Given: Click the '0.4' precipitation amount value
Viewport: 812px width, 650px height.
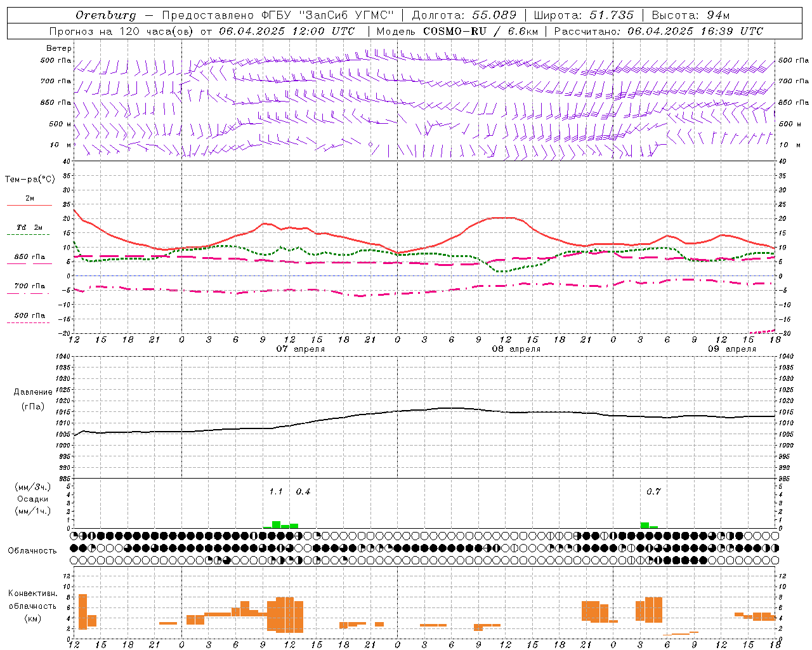Looking at the screenshot, I should tap(303, 492).
